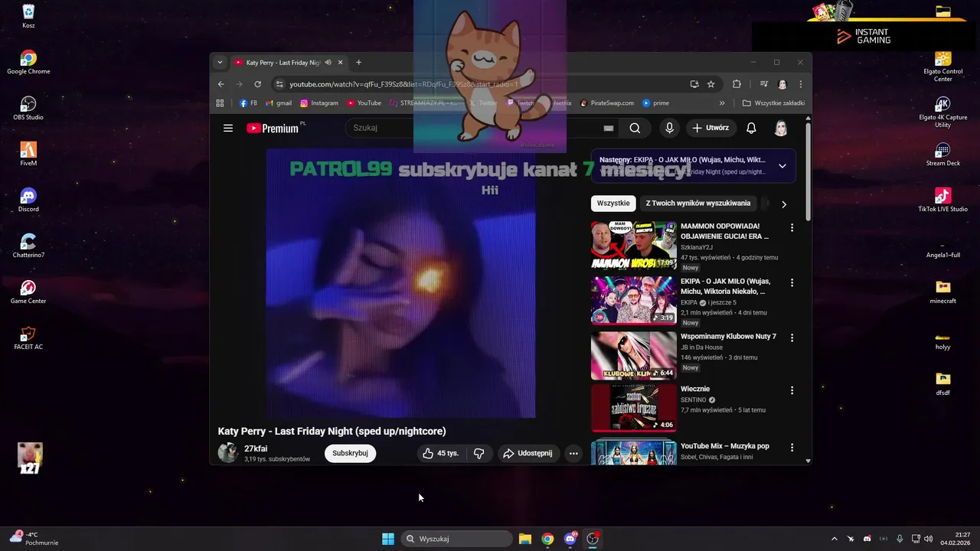Expand the Następny playlist panel chevron
The height and width of the screenshot is (551, 980).
[x=782, y=166]
